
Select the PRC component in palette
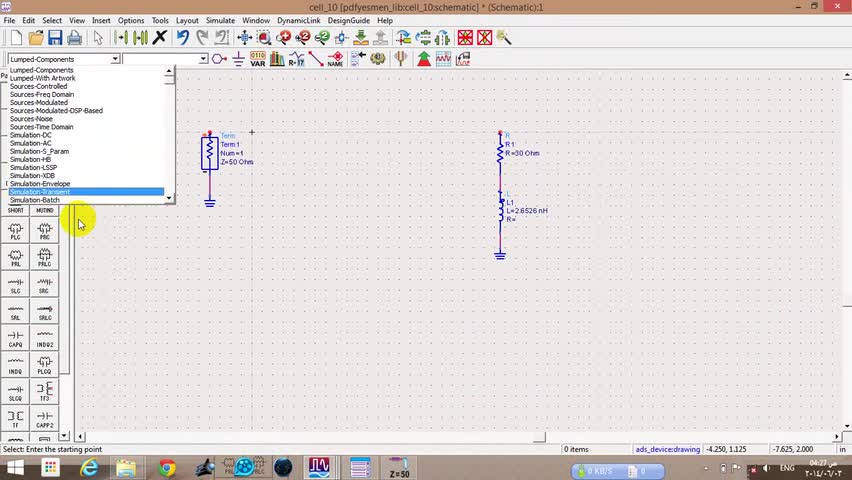point(45,231)
